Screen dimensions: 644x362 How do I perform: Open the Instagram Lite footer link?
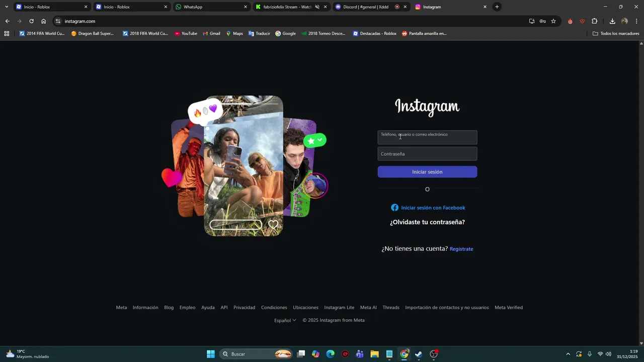click(339, 308)
